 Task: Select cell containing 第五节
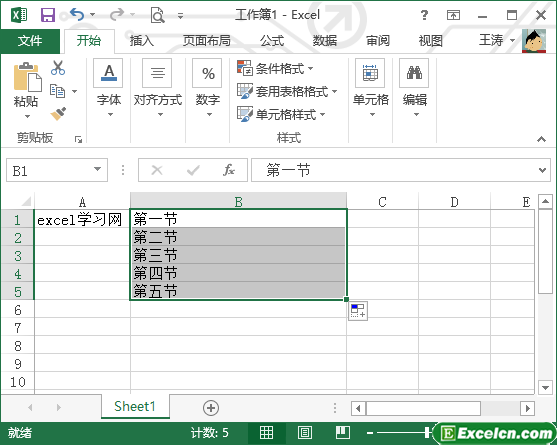(238, 291)
